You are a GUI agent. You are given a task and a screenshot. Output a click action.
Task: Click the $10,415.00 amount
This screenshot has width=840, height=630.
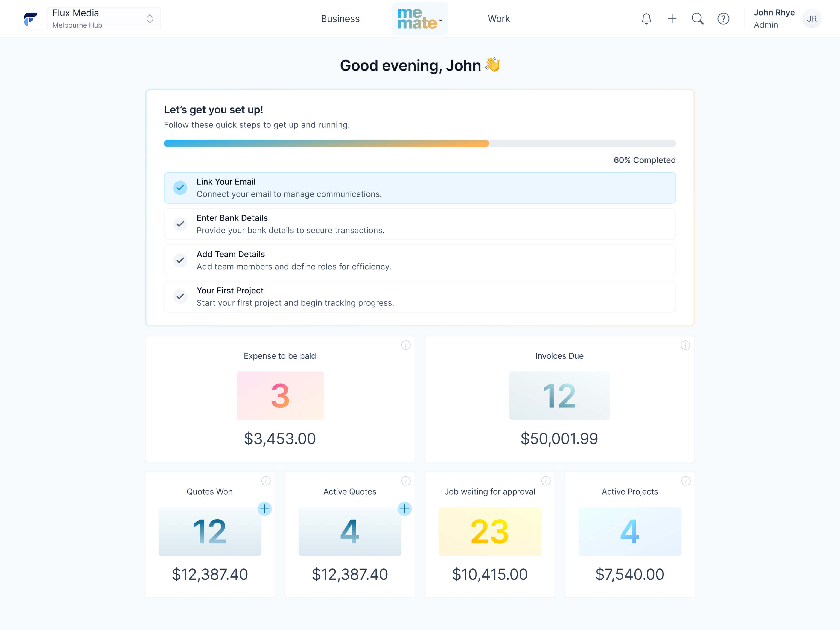[x=490, y=574]
